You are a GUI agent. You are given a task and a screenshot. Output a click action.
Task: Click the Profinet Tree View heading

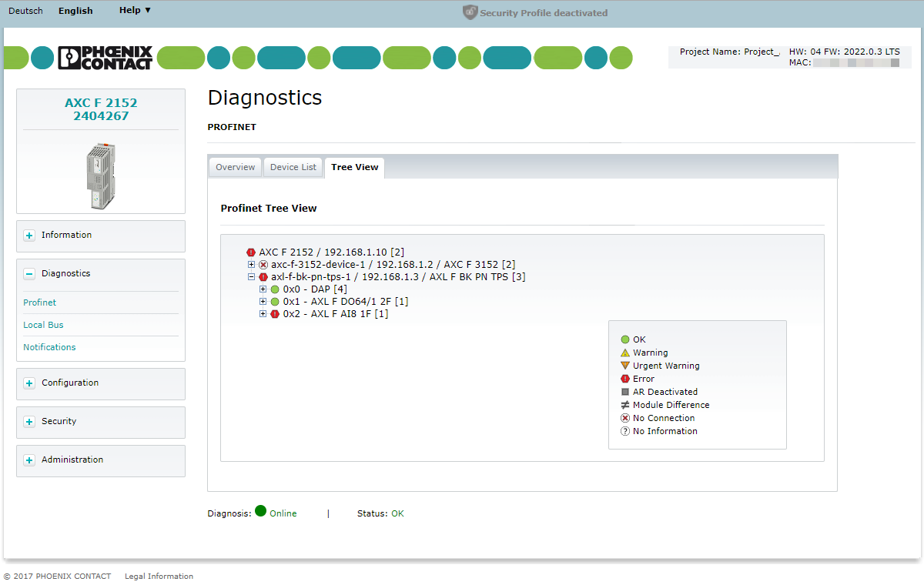269,209
